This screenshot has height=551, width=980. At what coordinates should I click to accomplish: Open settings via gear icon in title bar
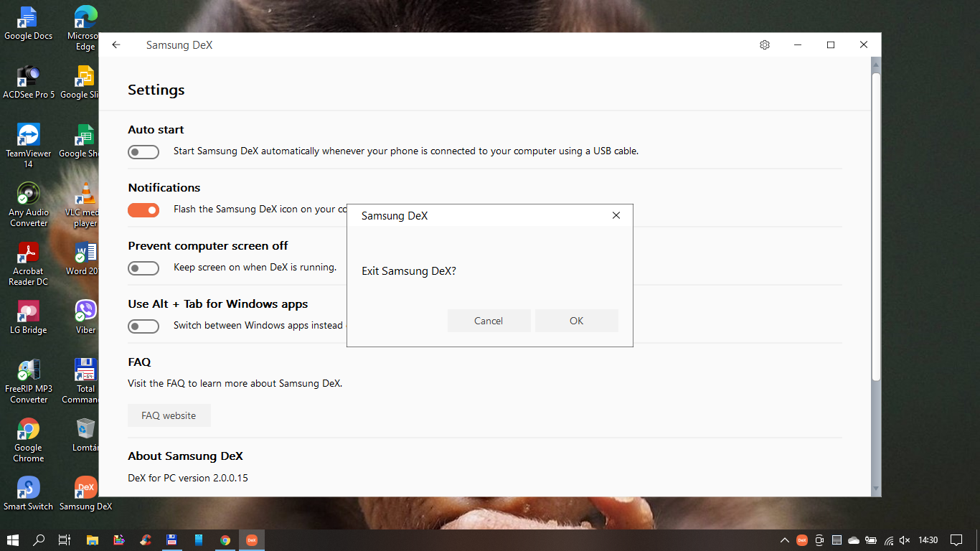[765, 44]
